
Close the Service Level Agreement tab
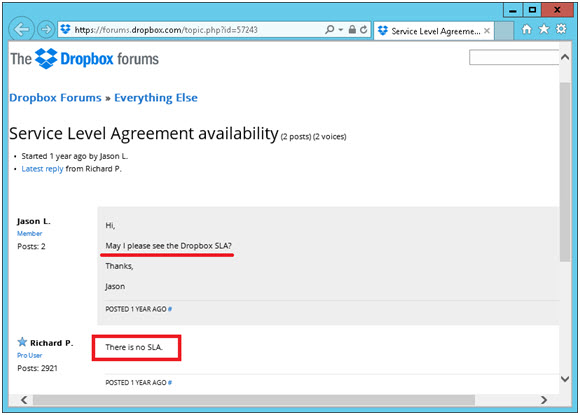click(487, 31)
